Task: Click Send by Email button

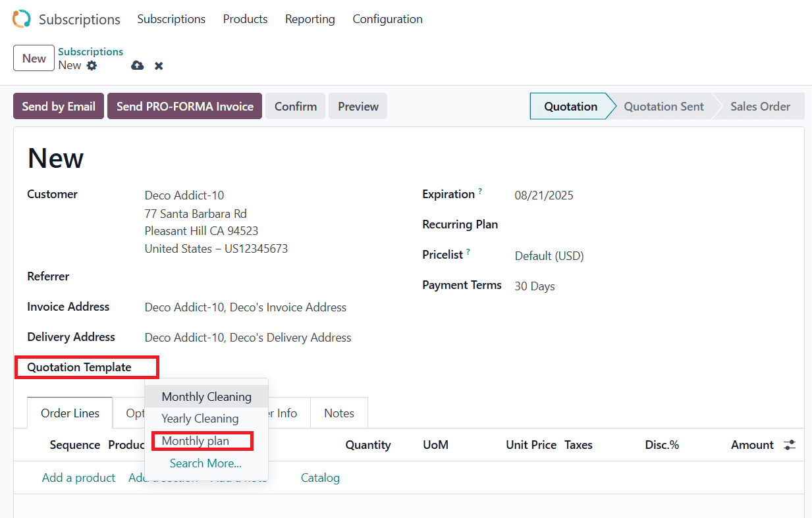Action: click(x=59, y=106)
